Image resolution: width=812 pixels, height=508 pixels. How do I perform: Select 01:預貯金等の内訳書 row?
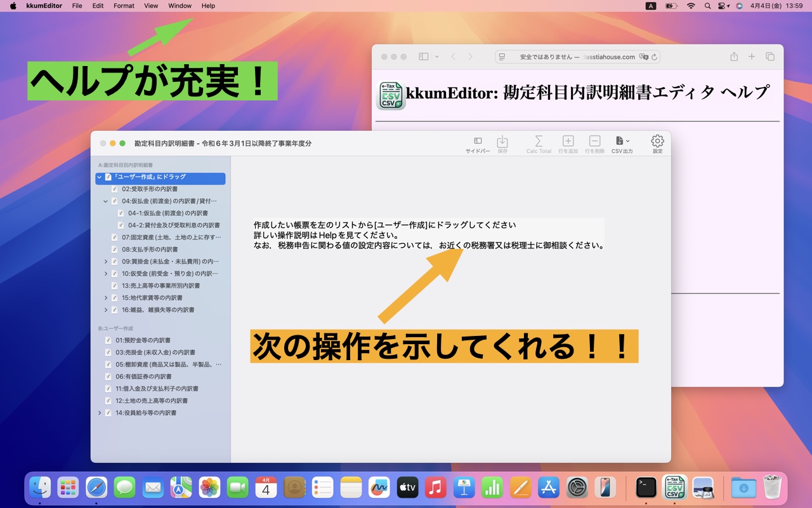(160, 340)
